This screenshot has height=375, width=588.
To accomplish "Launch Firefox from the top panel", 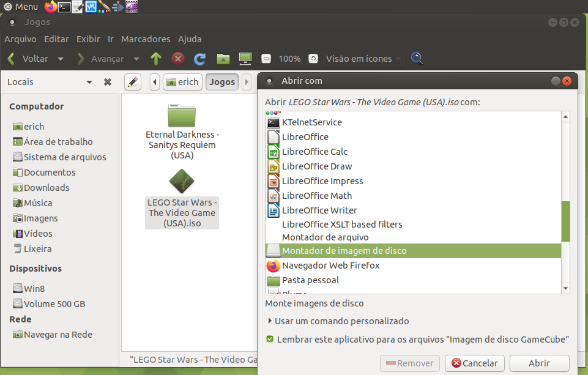I will tap(51, 6).
